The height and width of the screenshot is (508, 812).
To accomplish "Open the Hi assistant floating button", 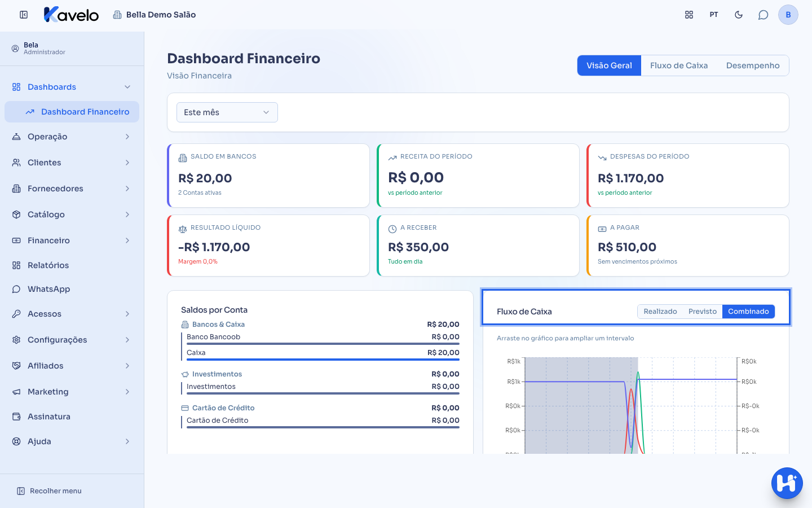I will 787,483.
